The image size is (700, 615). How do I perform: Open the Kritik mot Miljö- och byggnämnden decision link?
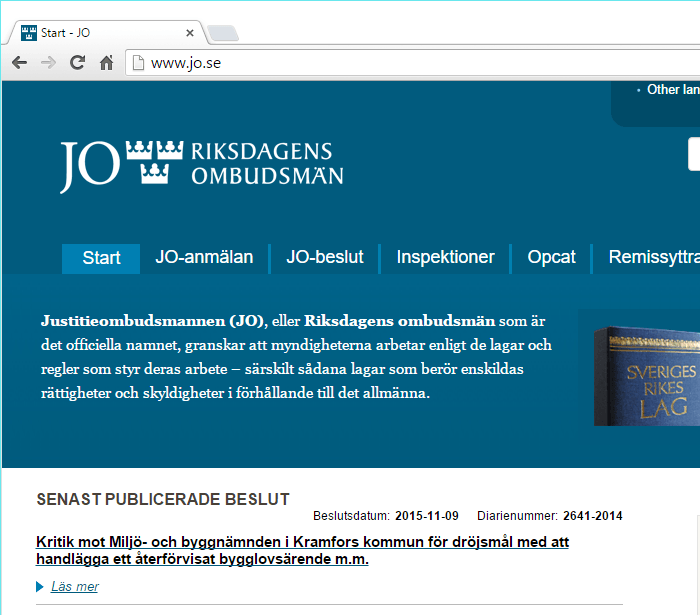[303, 550]
